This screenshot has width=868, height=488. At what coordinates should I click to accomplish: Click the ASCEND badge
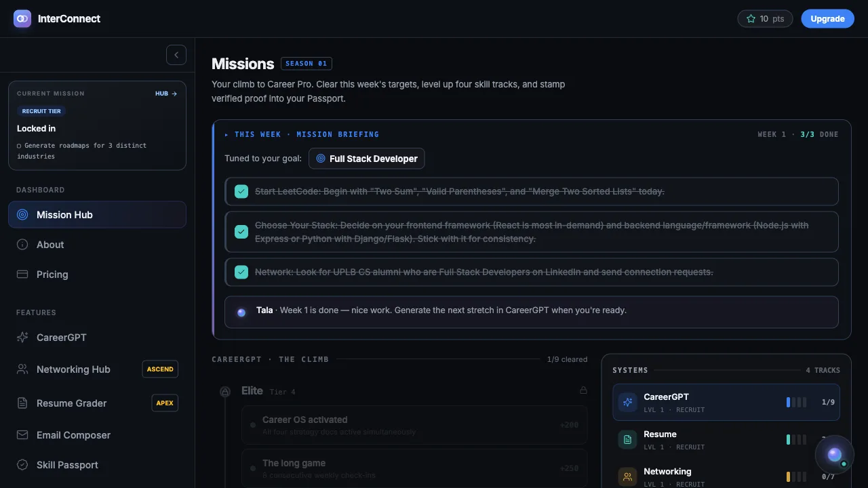160,369
